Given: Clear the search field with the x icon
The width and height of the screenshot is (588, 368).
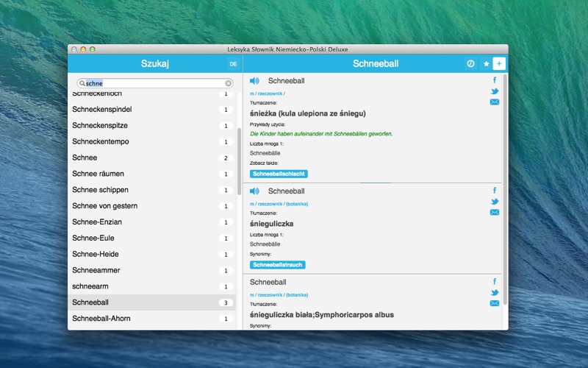Looking at the screenshot, I should pos(228,83).
